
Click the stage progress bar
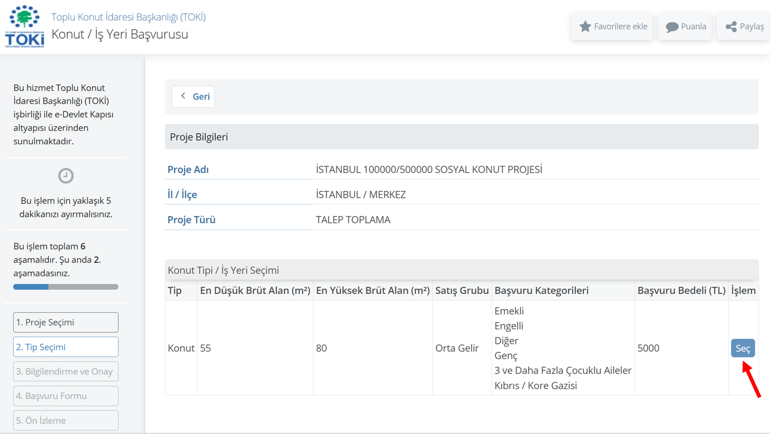coord(66,287)
